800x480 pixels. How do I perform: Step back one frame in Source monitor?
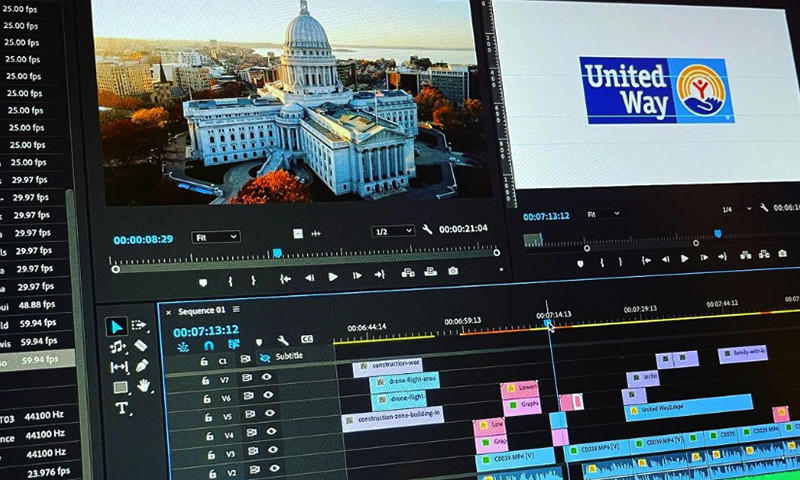click(309, 277)
